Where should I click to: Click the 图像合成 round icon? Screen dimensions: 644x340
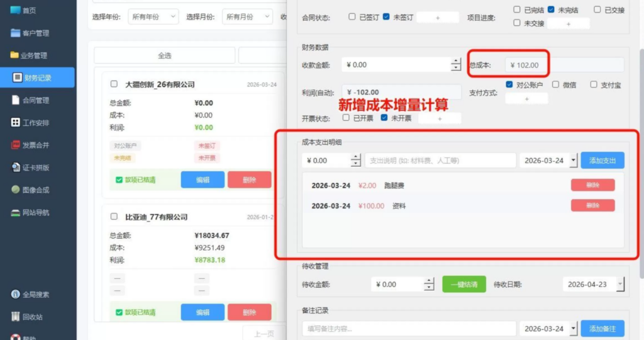pos(15,190)
